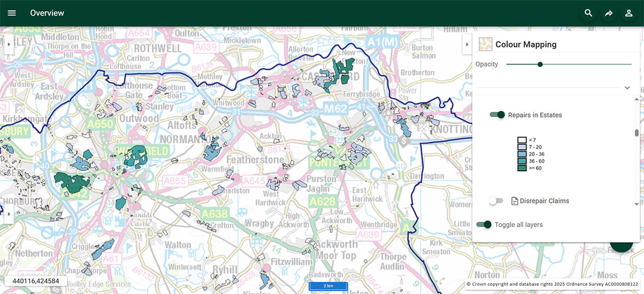The width and height of the screenshot is (644, 294).
Task: Click the Colour Mapping panel heading
Action: click(x=525, y=44)
